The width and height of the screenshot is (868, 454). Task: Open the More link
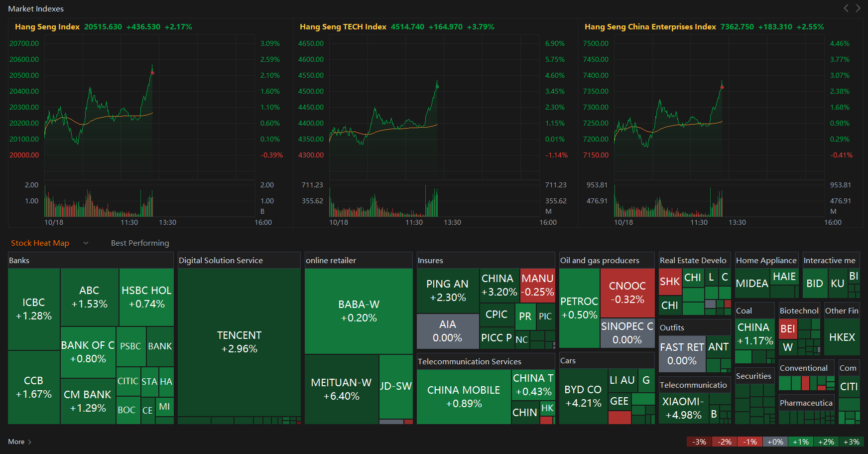[x=16, y=442]
